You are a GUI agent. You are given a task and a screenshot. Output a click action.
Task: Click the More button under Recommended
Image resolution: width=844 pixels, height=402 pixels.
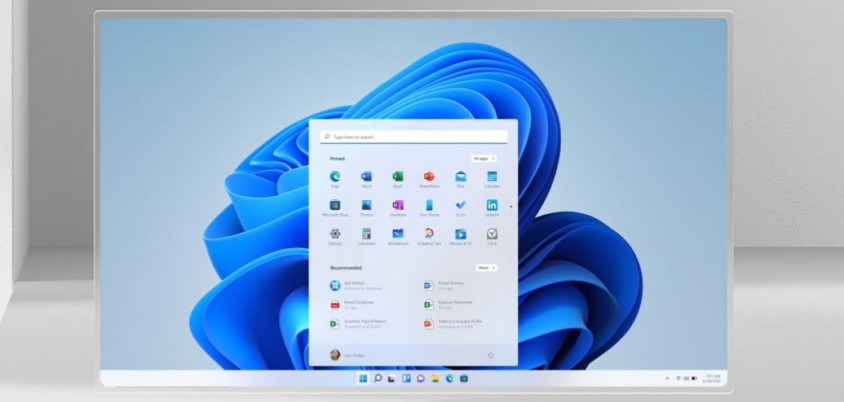486,267
